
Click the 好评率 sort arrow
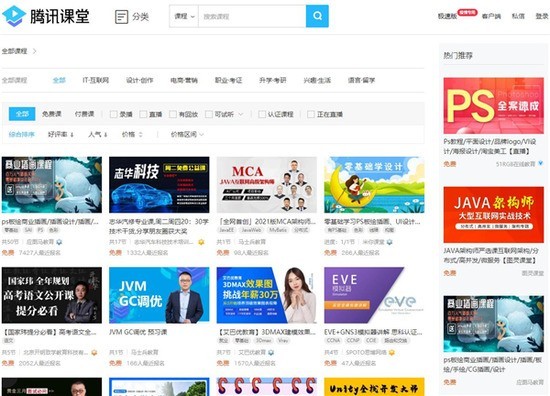[72, 134]
